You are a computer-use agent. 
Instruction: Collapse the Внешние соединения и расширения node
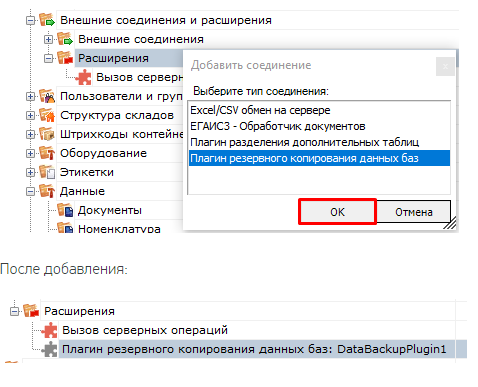(30, 20)
